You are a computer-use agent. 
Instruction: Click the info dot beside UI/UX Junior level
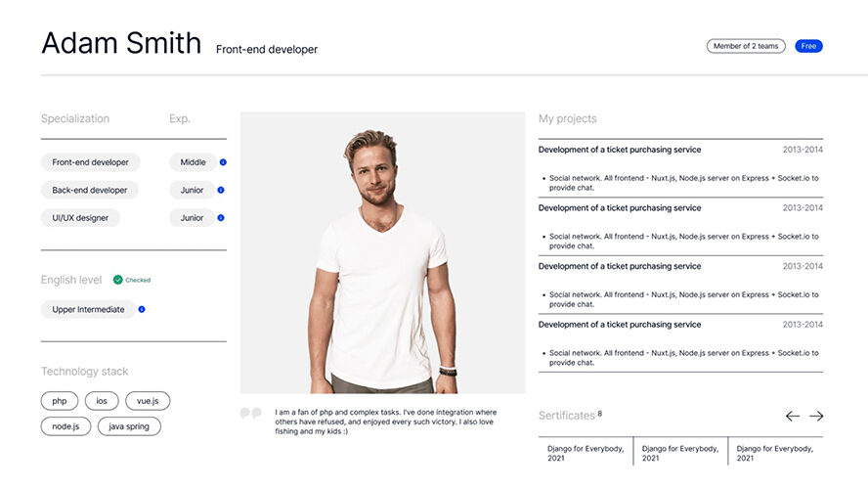[x=221, y=218]
